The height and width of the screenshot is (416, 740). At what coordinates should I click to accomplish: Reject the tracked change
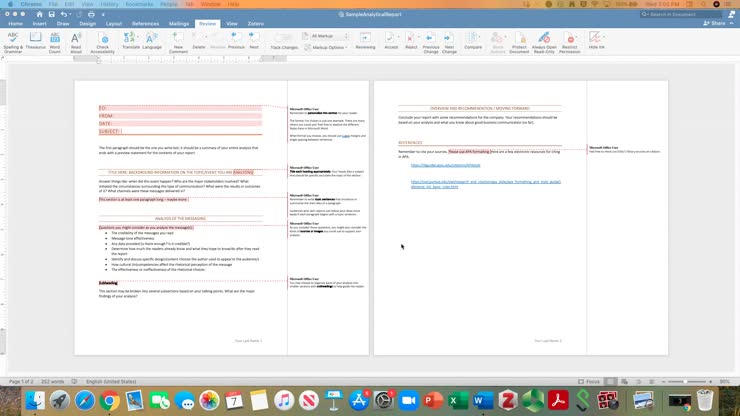click(x=410, y=41)
